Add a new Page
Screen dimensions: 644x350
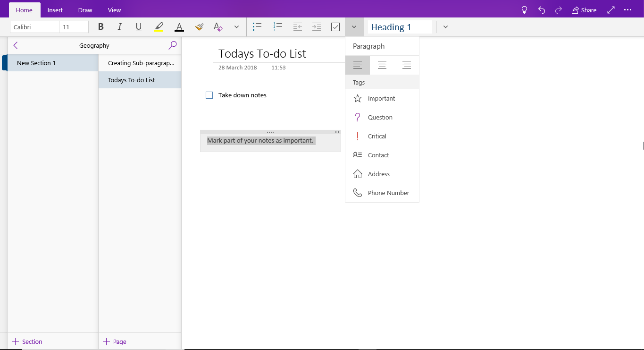115,341
